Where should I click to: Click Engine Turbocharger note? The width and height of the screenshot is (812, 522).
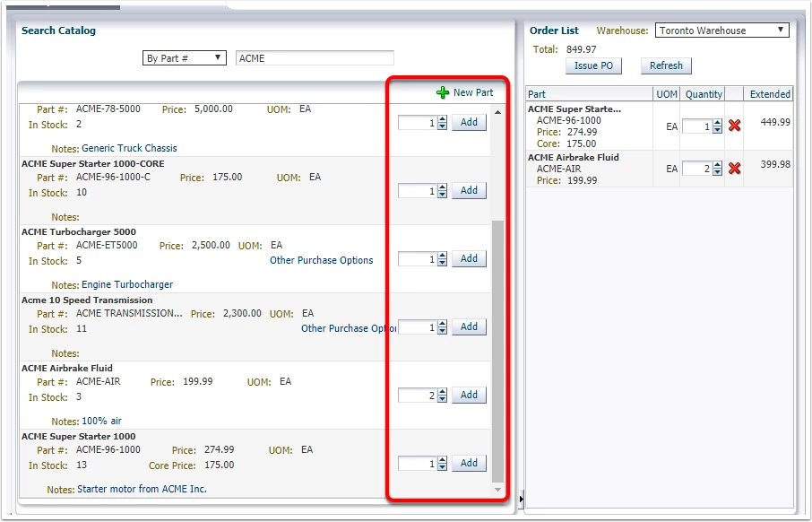127,284
